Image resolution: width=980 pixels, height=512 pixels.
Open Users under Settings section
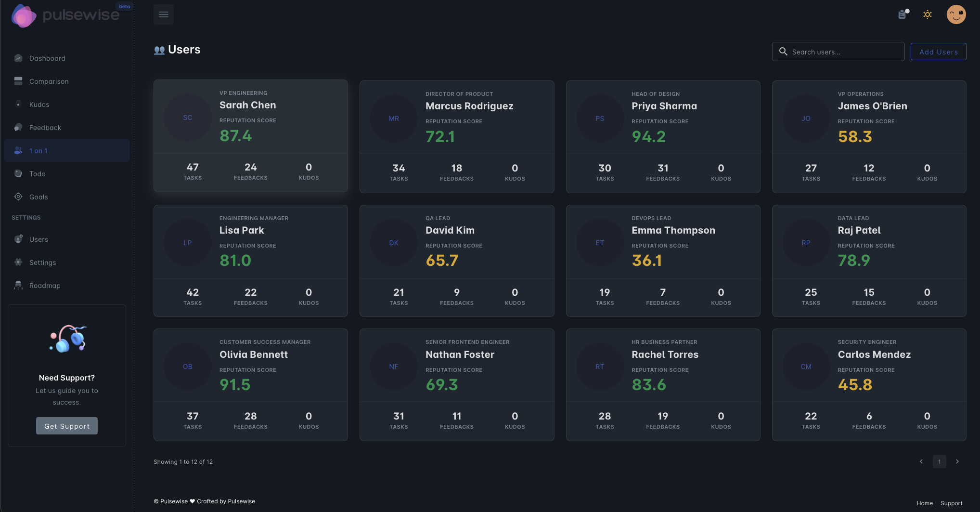tap(39, 239)
